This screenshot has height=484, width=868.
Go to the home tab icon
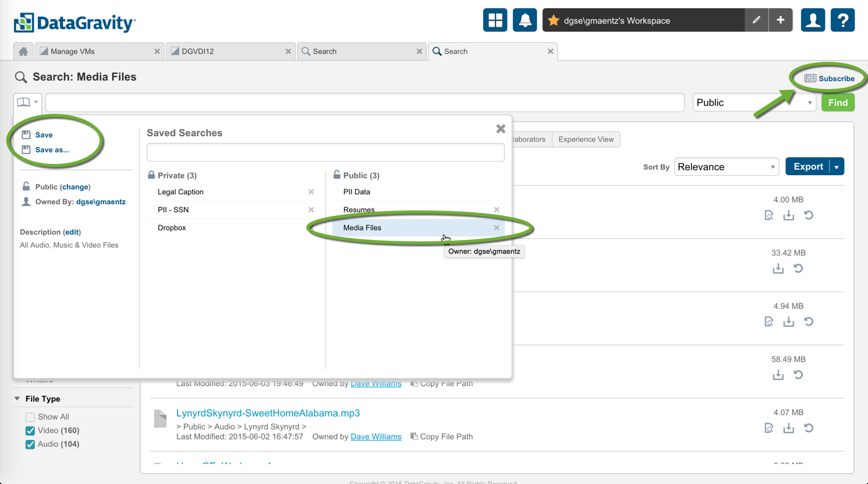[x=24, y=51]
